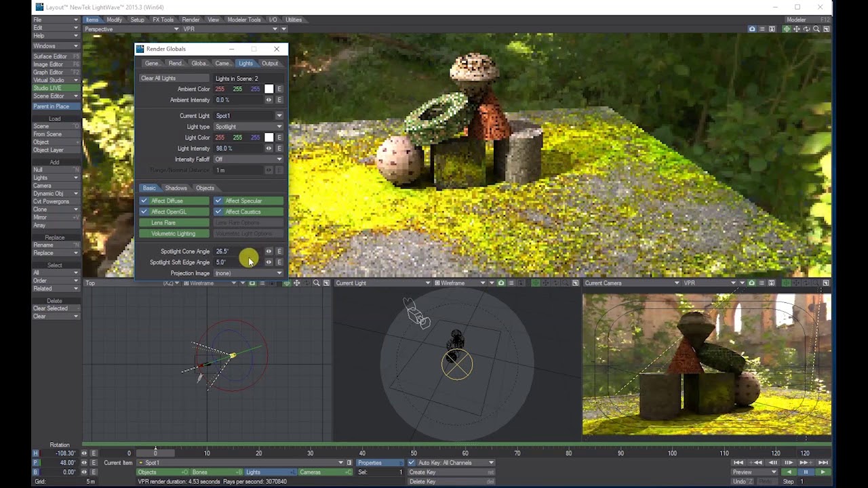
Task: Click the Light Intensity value field
Action: pos(238,148)
